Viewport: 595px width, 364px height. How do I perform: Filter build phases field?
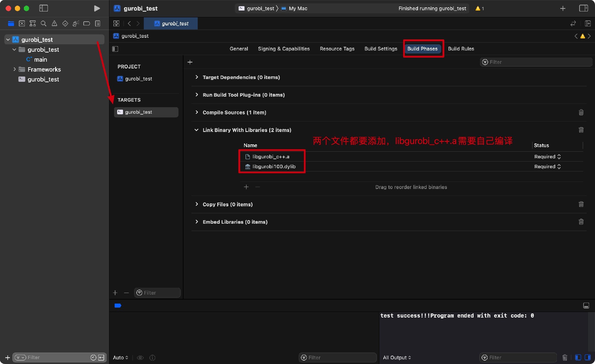pyautogui.click(x=536, y=62)
